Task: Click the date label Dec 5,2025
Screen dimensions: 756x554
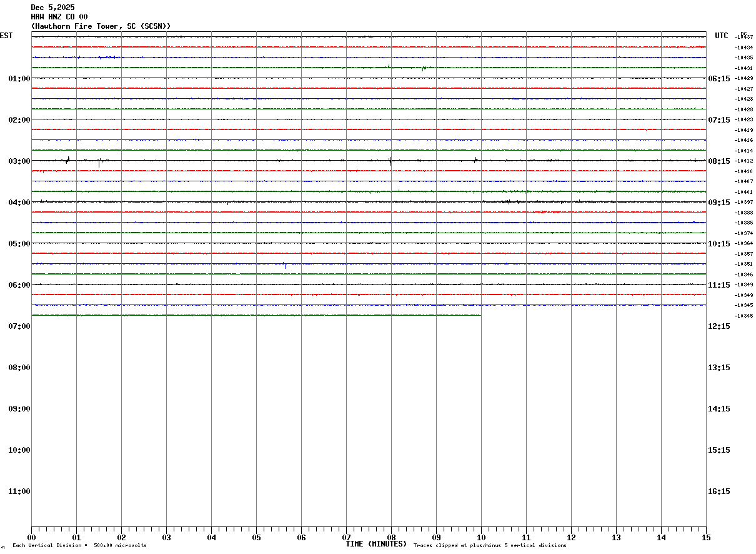Action: pos(53,8)
